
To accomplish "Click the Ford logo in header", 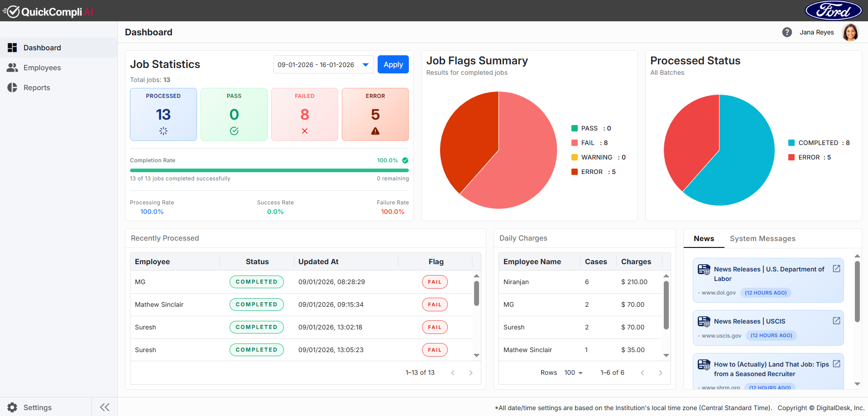I will [833, 10].
